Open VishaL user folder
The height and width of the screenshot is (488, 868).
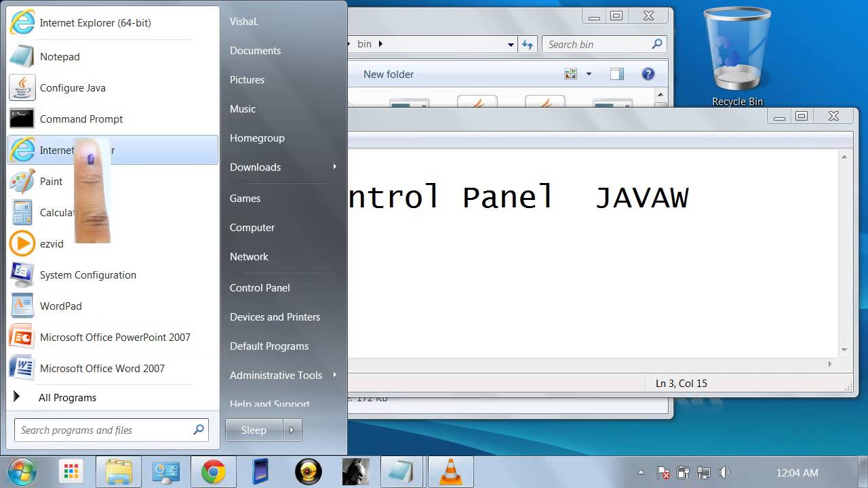pos(244,22)
